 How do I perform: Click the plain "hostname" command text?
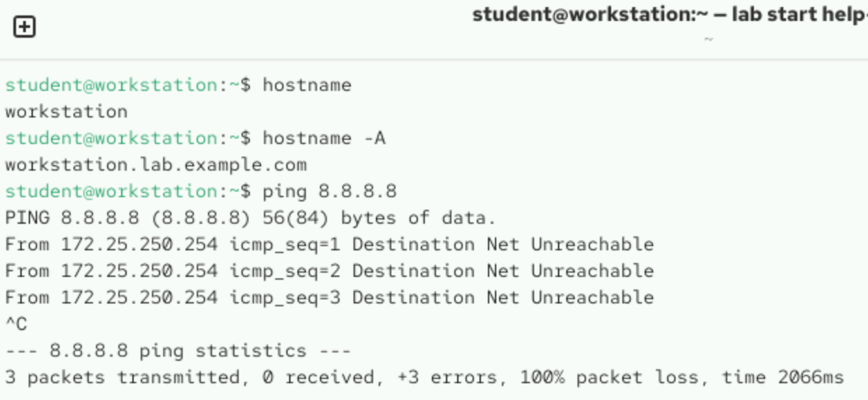coord(307,85)
